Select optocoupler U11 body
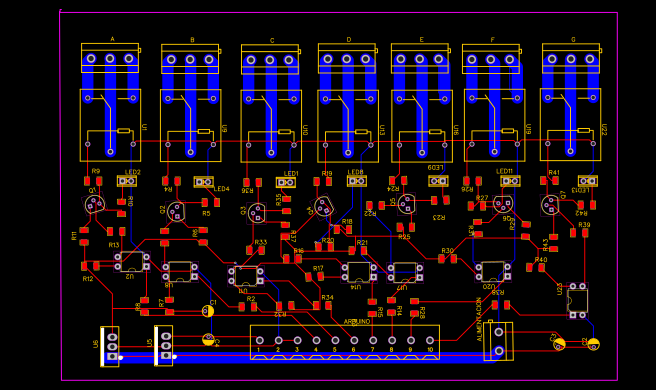This screenshot has width=656, height=390. (x=246, y=276)
